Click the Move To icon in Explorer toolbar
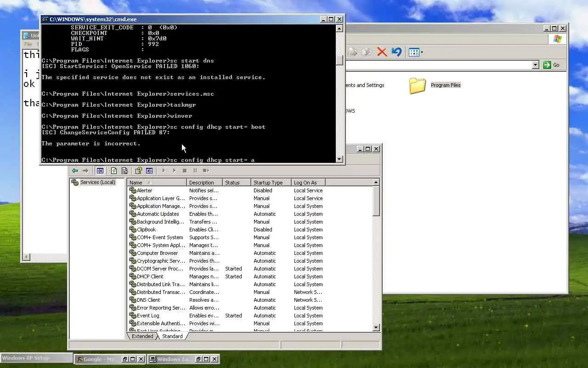The width and height of the screenshot is (588, 368). pos(353,52)
